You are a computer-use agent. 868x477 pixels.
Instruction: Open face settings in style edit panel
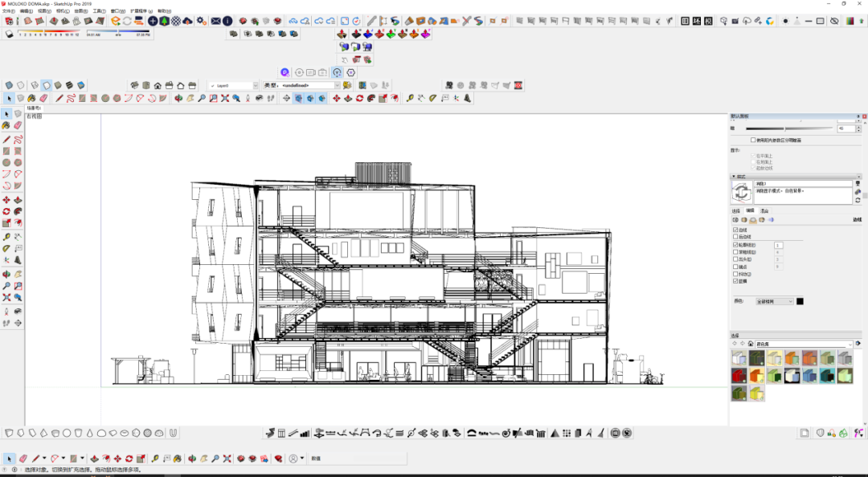coord(744,220)
